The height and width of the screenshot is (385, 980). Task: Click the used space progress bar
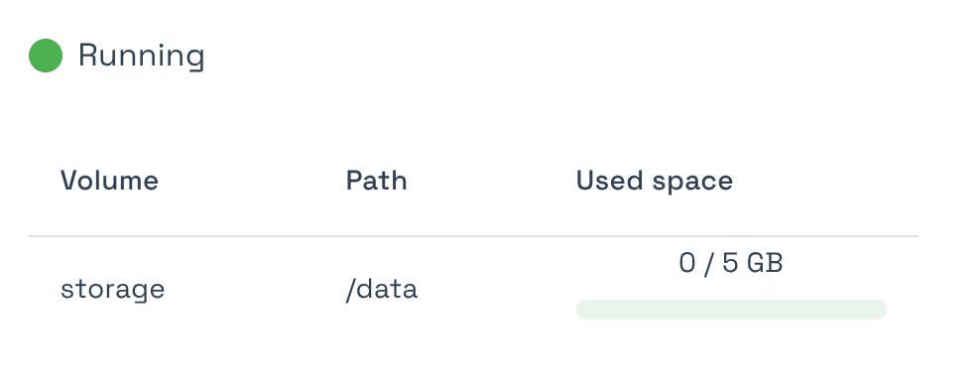click(x=731, y=310)
